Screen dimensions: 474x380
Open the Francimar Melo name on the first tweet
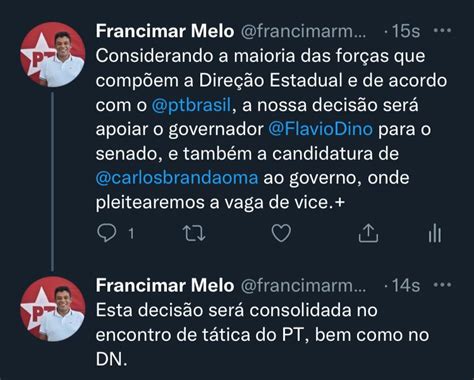pos(165,31)
